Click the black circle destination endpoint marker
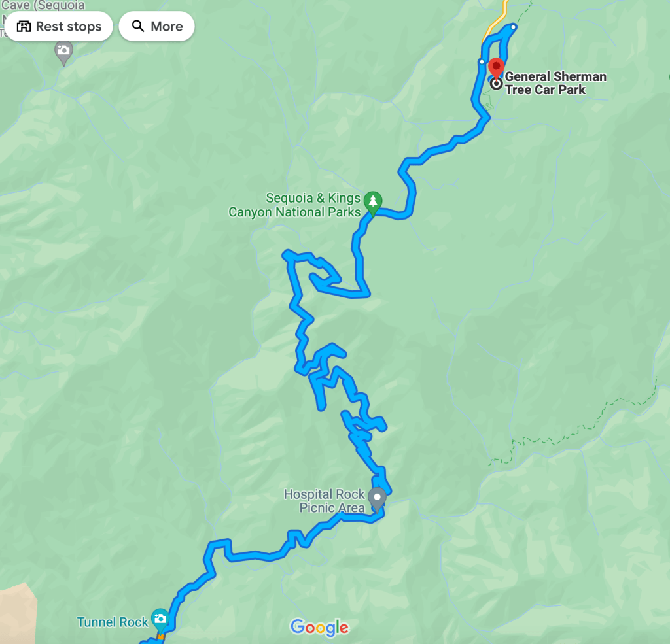Screen dimensions: 670x644 click(496, 83)
